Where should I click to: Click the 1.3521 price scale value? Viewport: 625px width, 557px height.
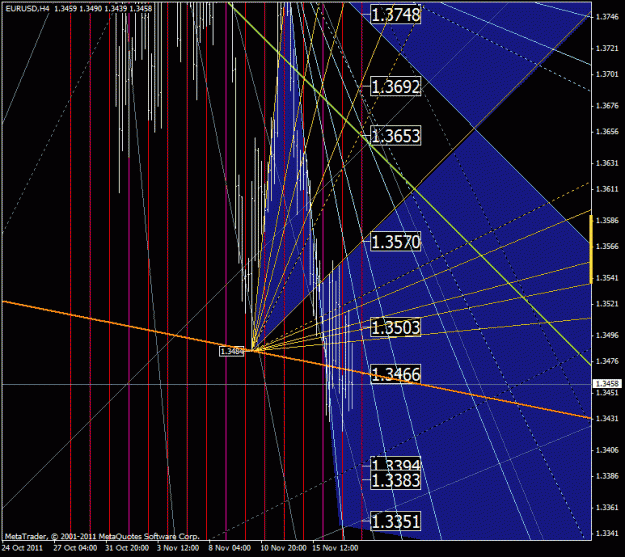(607, 304)
